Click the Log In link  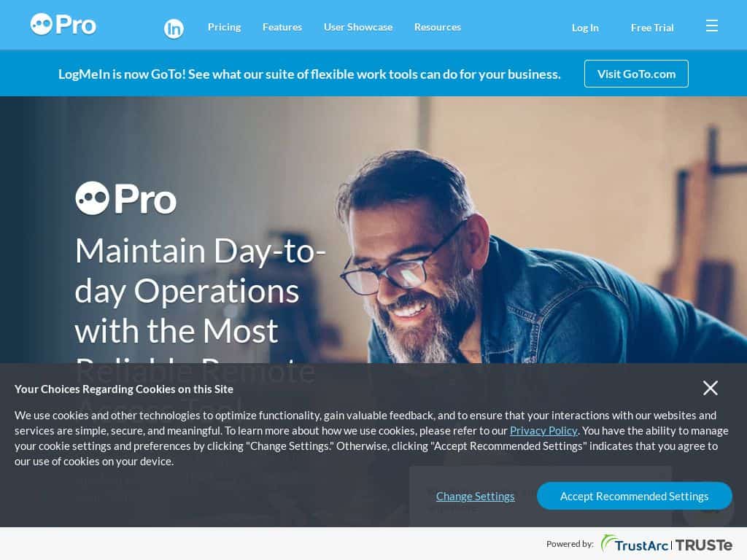(585, 28)
